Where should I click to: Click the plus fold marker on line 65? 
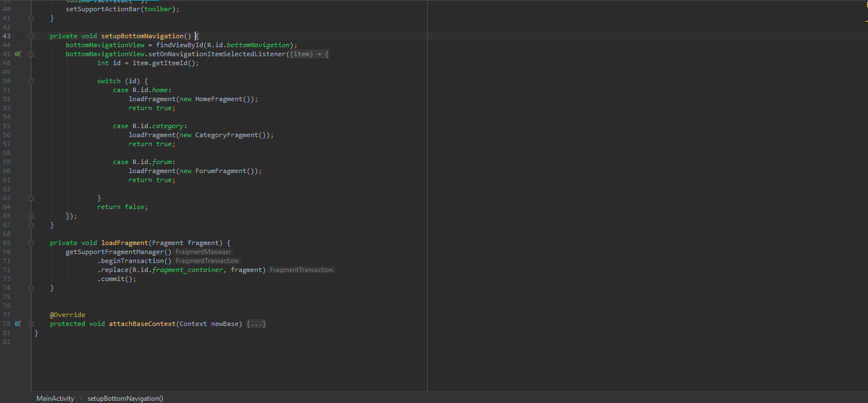[31, 216]
